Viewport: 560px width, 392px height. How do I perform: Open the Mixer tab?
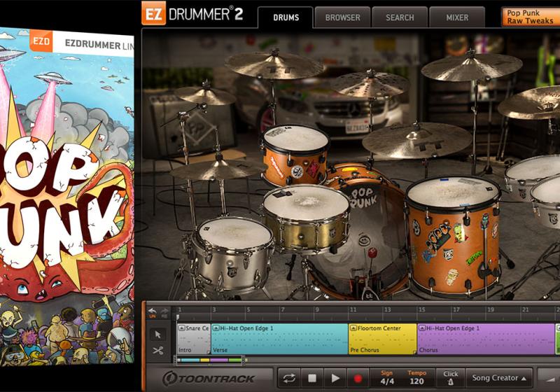coord(456,17)
